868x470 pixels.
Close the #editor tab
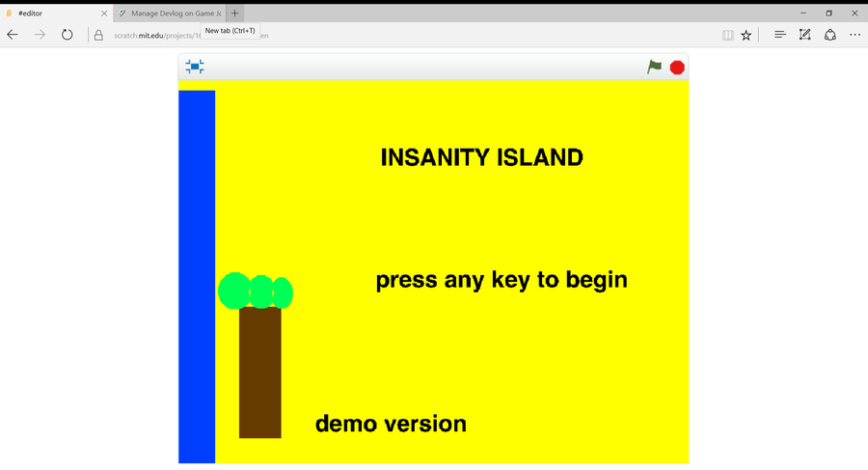103,14
